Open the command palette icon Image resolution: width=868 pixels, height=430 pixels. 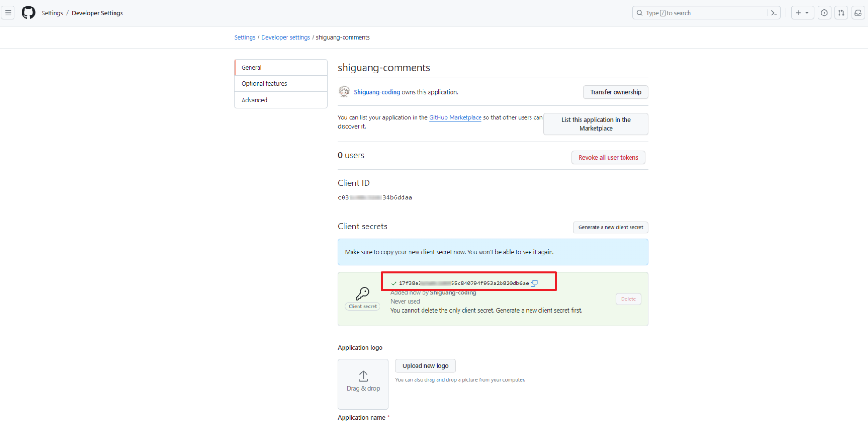(x=774, y=13)
